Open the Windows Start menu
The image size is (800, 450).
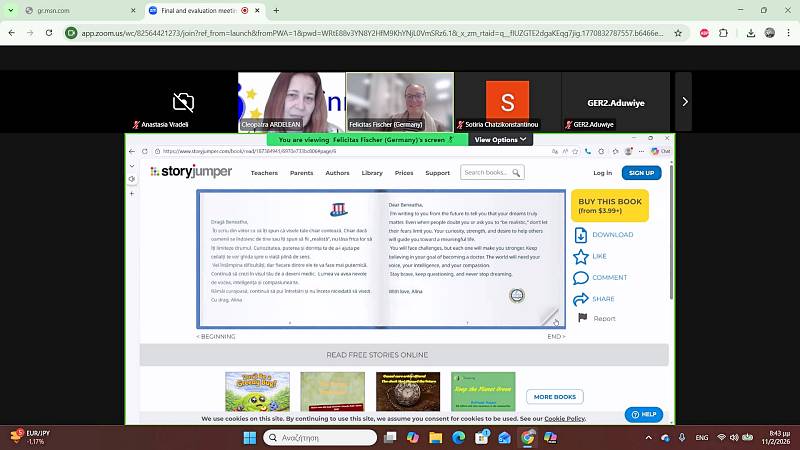coord(249,438)
